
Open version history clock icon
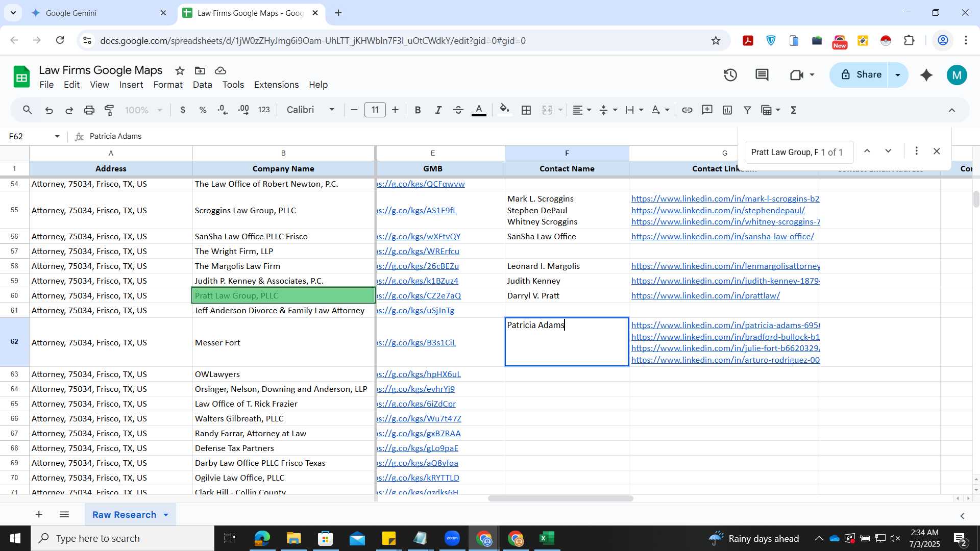[730, 75]
